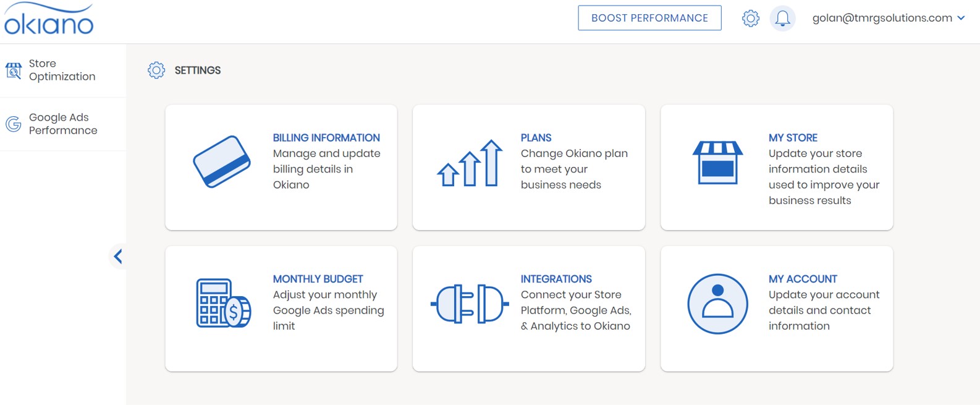Open the notifications bell

[782, 19]
